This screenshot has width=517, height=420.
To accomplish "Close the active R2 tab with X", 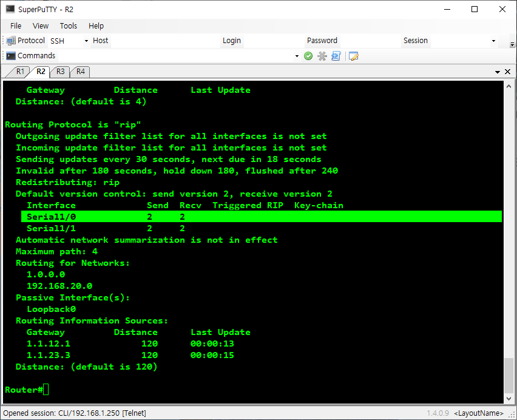I will (x=508, y=72).
